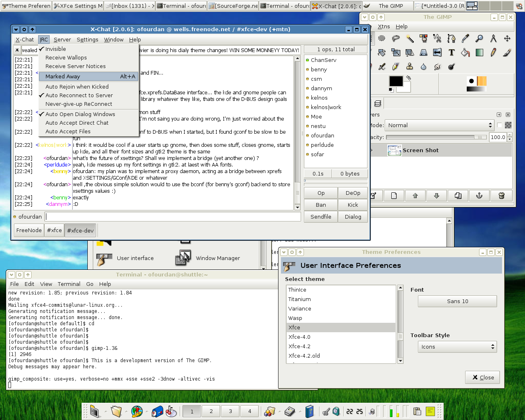Image resolution: width=525 pixels, height=420 pixels.
Task: Switch to workspace 3 in the pager
Action: [x=231, y=411]
